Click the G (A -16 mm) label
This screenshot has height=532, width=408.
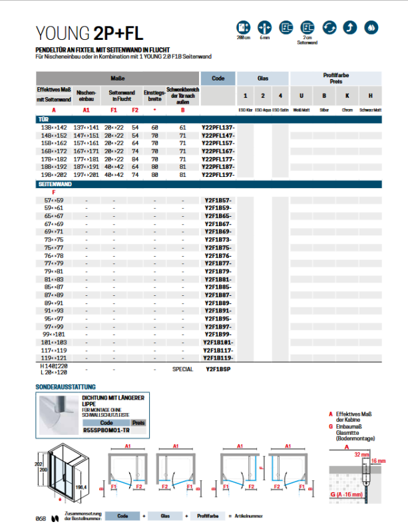click(x=347, y=495)
